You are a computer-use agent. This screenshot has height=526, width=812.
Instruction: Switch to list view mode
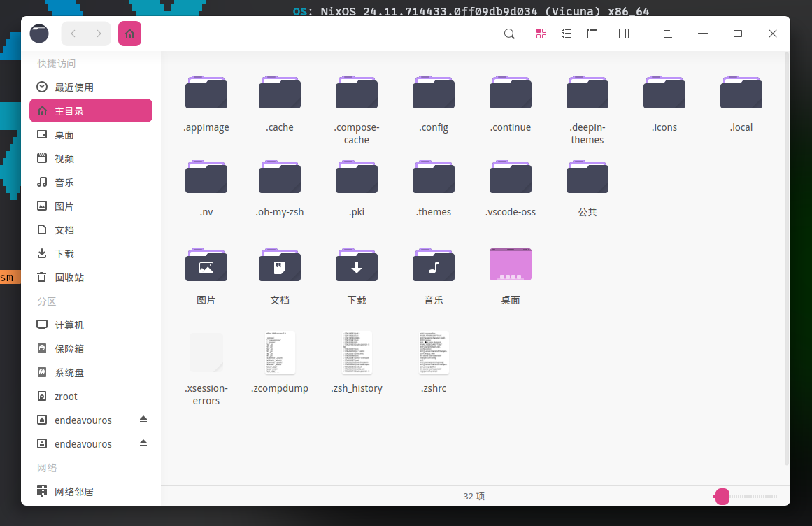567,34
